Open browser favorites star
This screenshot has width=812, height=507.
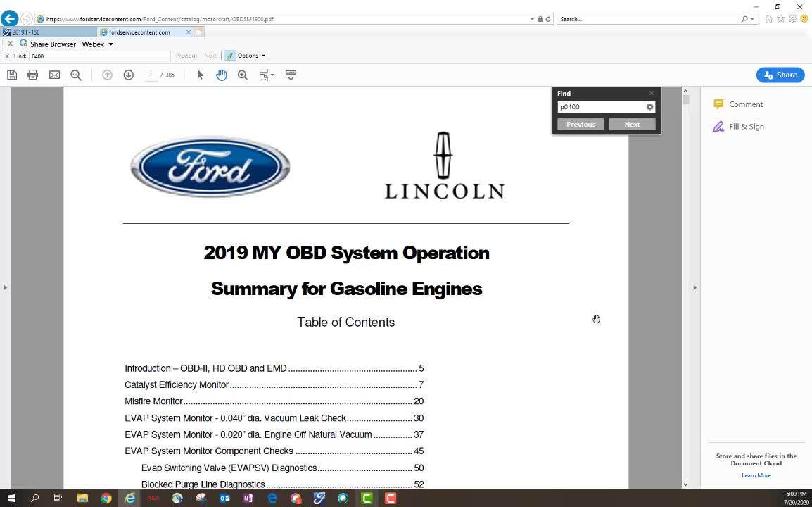[781, 19]
